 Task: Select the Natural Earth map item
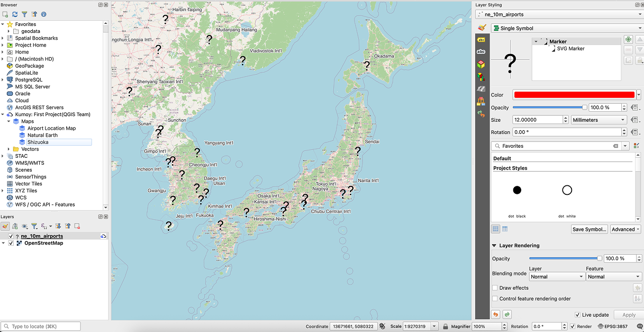pyautogui.click(x=42, y=135)
